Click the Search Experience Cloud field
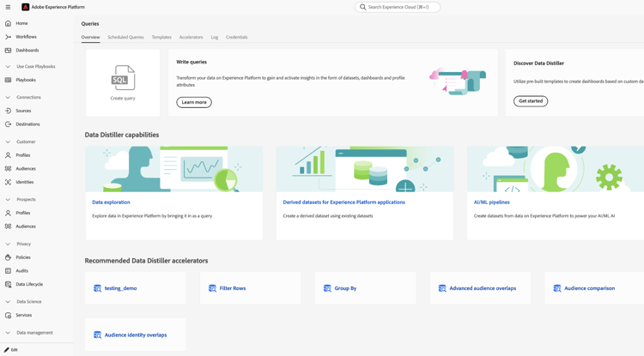644x356 pixels. point(398,7)
